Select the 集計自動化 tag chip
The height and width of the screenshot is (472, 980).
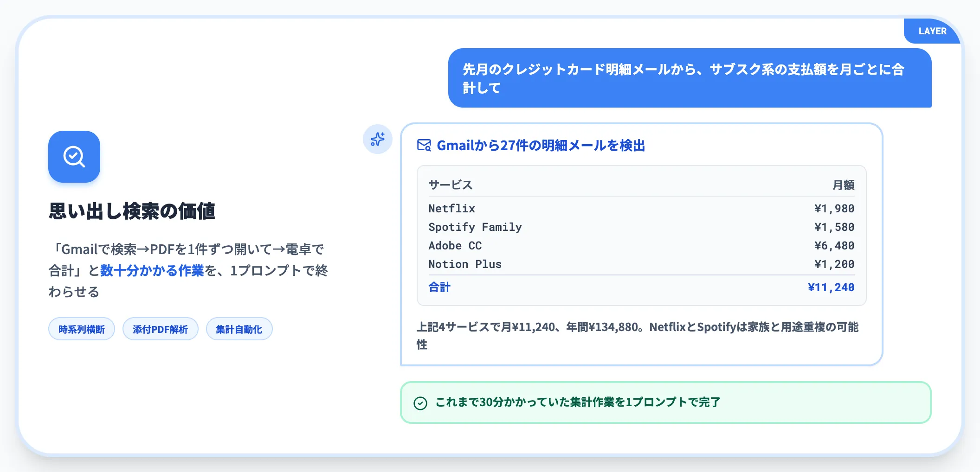(x=239, y=329)
